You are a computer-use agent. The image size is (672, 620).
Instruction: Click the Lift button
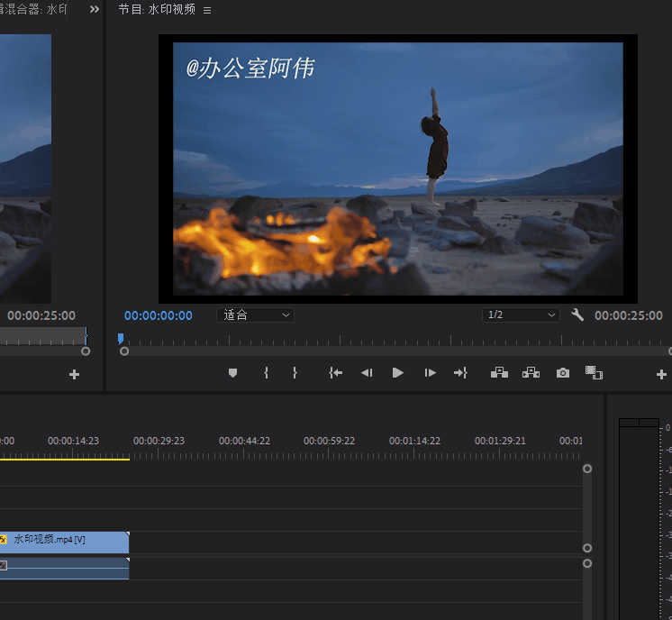[499, 373]
